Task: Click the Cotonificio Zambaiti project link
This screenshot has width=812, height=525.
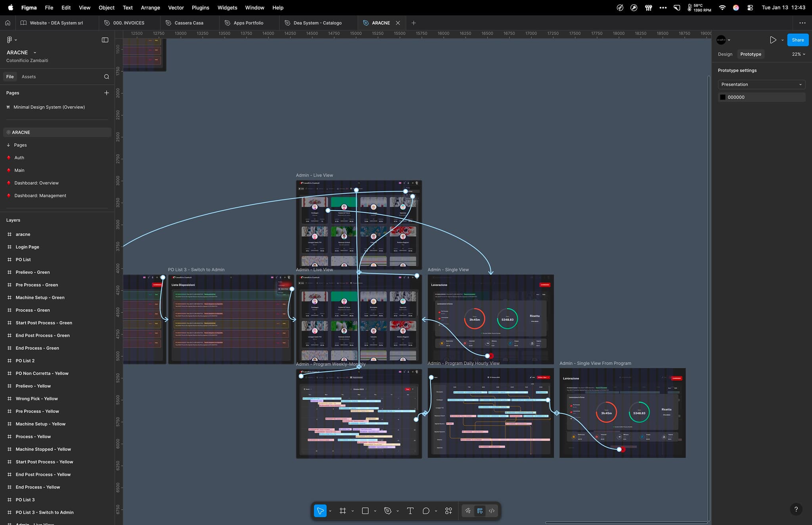Action: click(x=27, y=61)
